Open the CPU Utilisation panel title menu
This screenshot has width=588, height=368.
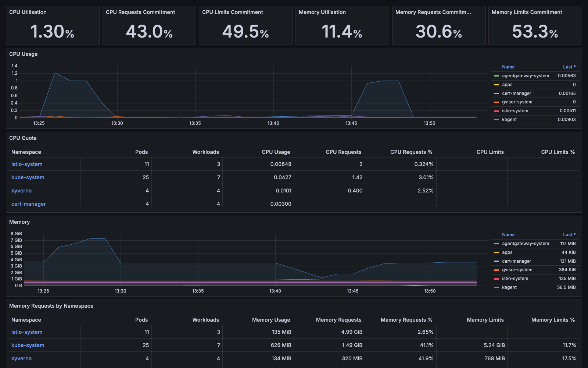point(28,12)
